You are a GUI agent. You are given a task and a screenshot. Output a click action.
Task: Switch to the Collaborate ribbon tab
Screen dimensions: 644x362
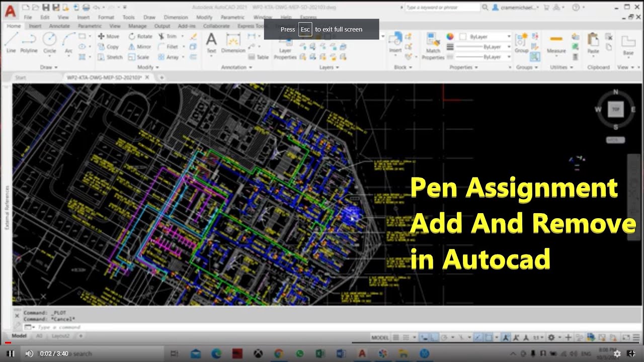(x=216, y=26)
